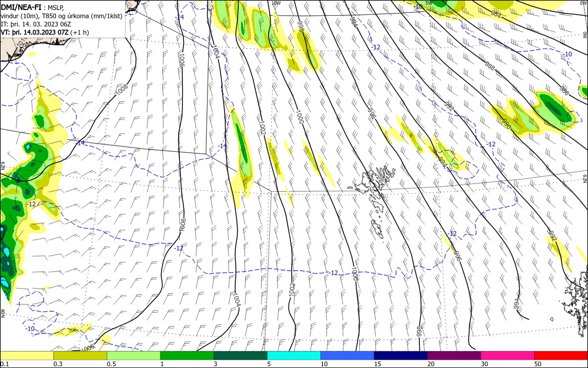Click the "DMI/NEA-FI" title text

[21, 6]
